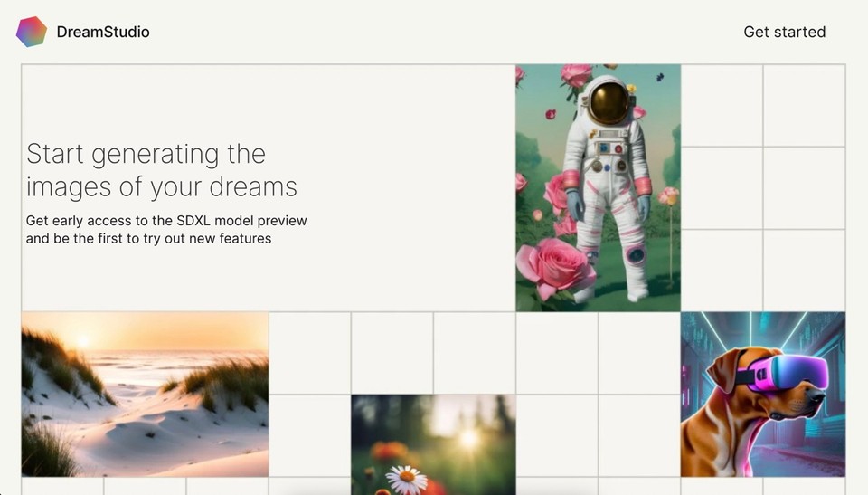Click the daisy flower image
Screen dimensions: 868x495
coord(433,444)
